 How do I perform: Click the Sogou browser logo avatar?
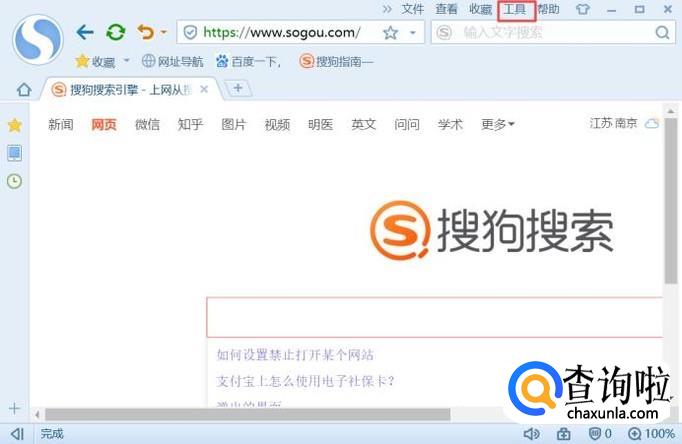coord(38,40)
